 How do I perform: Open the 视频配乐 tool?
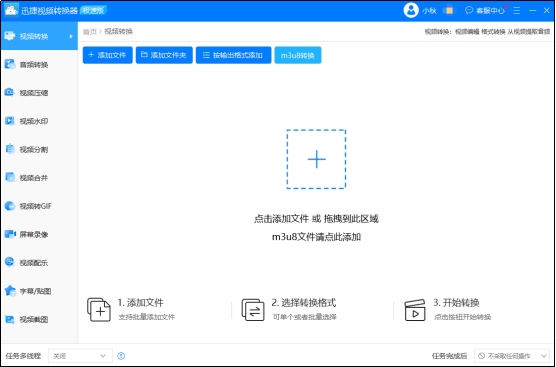click(39, 263)
